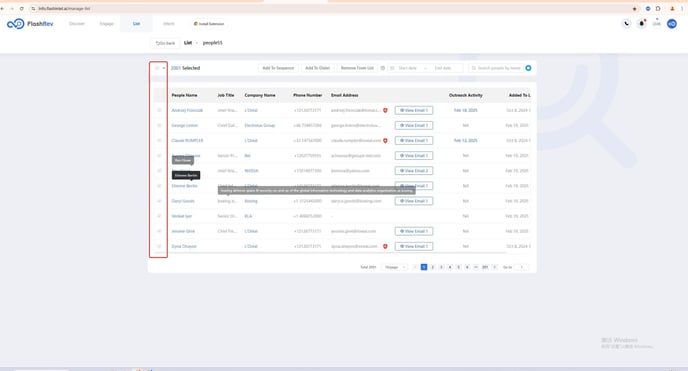The height and width of the screenshot is (371, 688).
Task: Expand the select-all dropdown arrow
Action: 164,68
